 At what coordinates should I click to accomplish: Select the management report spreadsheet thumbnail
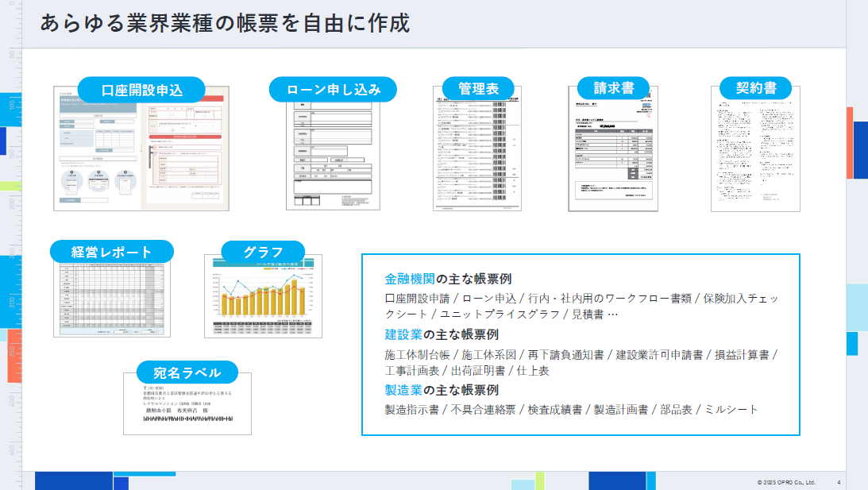point(112,299)
